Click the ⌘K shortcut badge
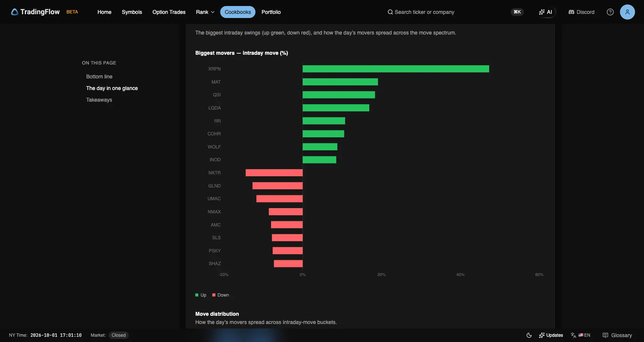This screenshot has width=644, height=342. pos(517,12)
